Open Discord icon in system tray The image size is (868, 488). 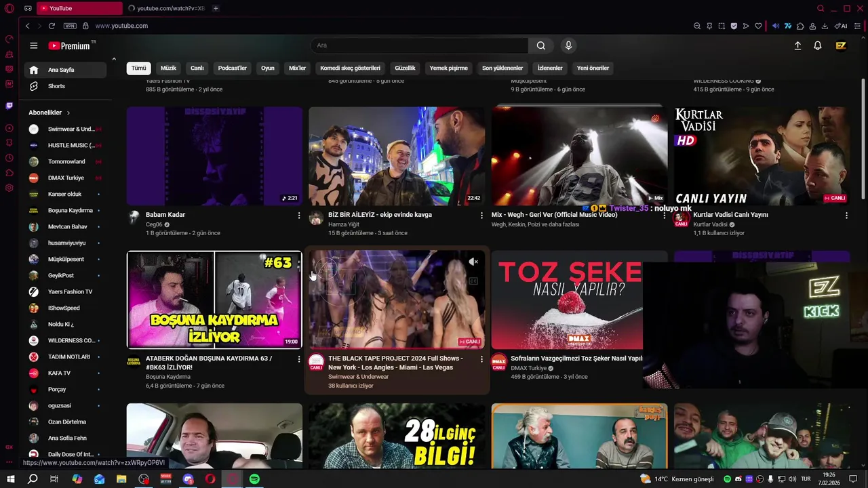[x=738, y=479]
